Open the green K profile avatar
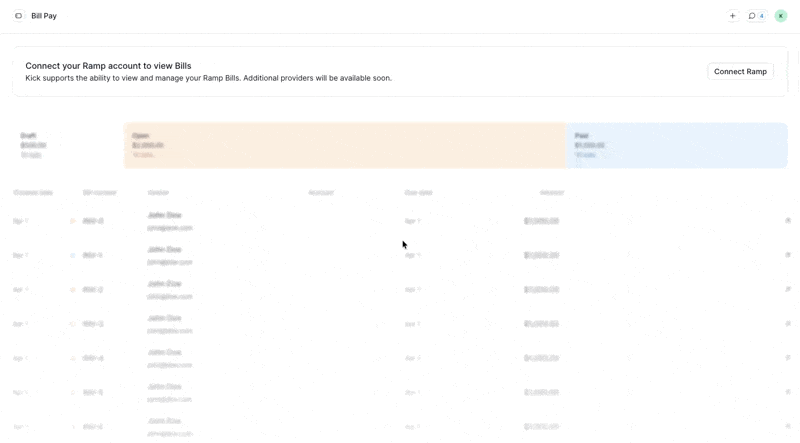The width and height of the screenshot is (800, 443). pos(781,16)
